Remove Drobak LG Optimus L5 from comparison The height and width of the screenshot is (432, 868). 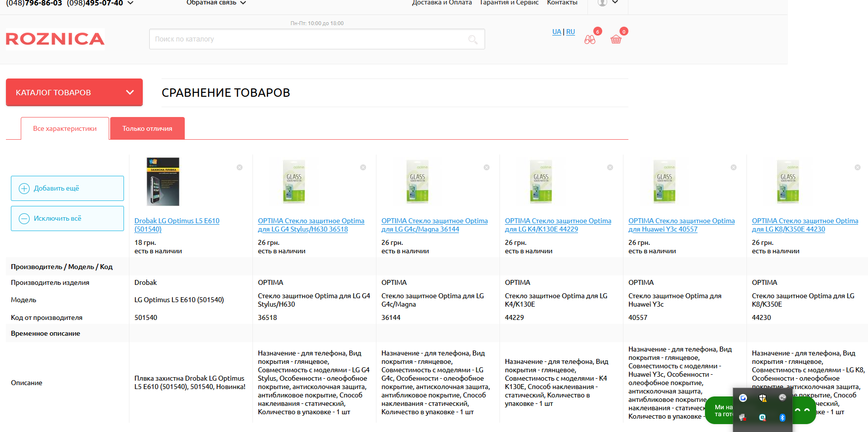(x=240, y=167)
